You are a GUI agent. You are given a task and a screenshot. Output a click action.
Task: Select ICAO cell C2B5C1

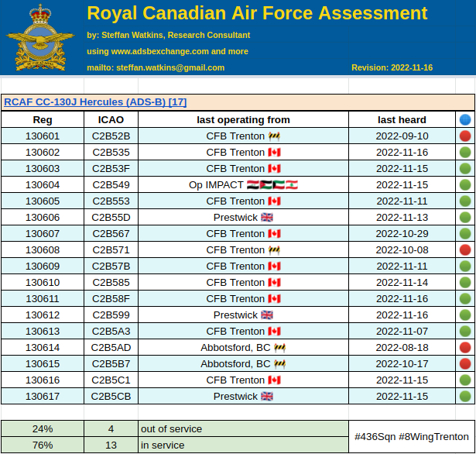point(111,380)
